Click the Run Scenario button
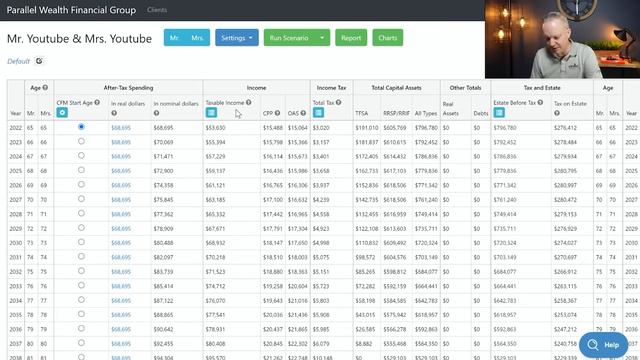640x360 pixels. point(289,38)
